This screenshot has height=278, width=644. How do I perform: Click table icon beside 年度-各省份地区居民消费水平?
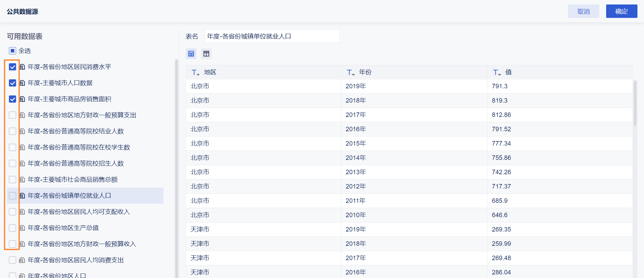click(x=22, y=67)
